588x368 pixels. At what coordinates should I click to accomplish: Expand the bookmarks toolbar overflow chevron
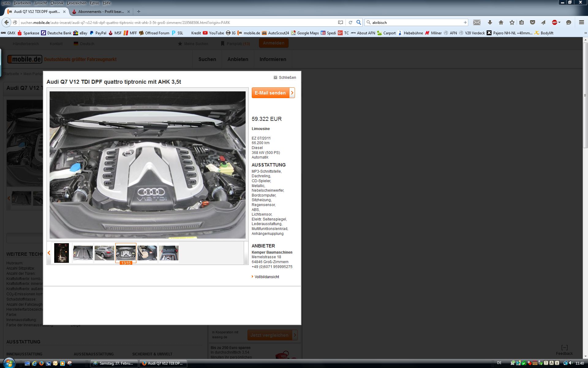coord(585,33)
